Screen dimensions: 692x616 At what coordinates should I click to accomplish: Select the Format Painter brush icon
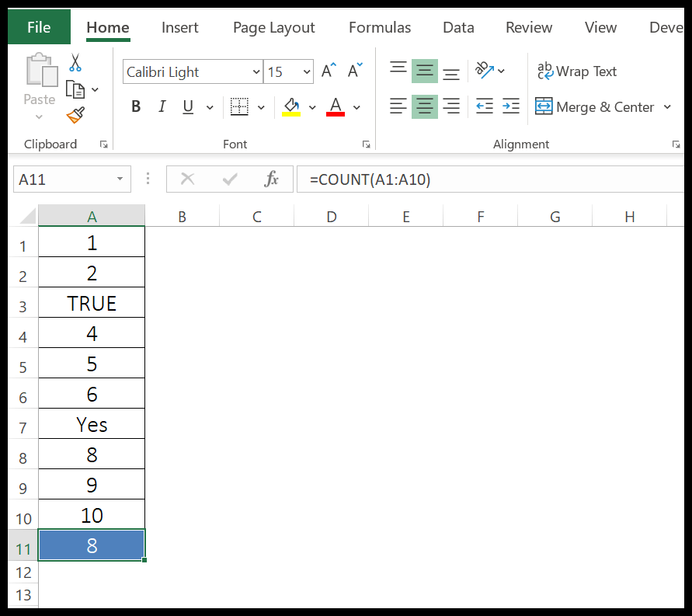(75, 115)
